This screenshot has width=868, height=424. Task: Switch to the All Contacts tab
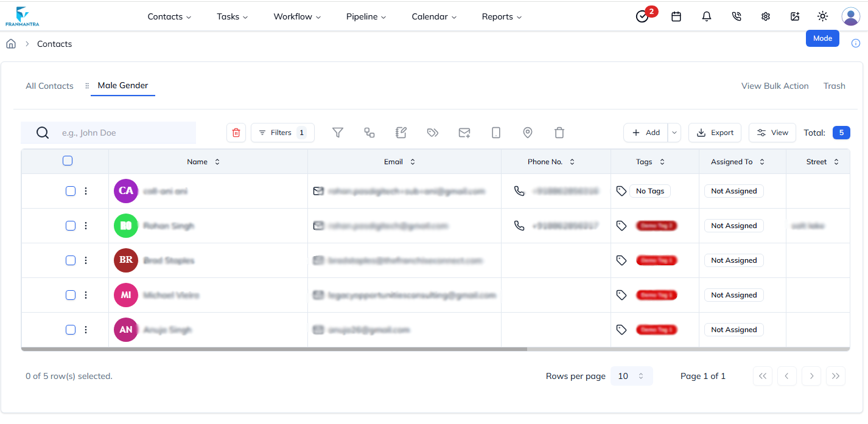pos(49,86)
